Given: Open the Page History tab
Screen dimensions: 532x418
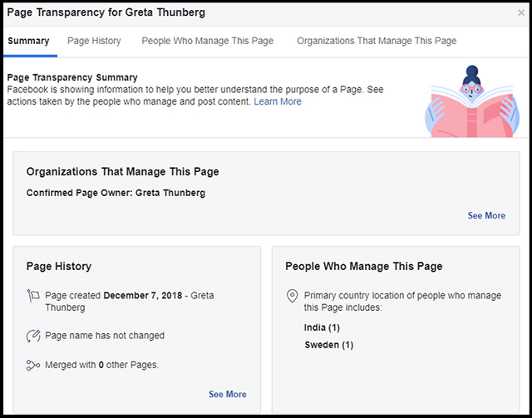Looking at the screenshot, I should (94, 41).
